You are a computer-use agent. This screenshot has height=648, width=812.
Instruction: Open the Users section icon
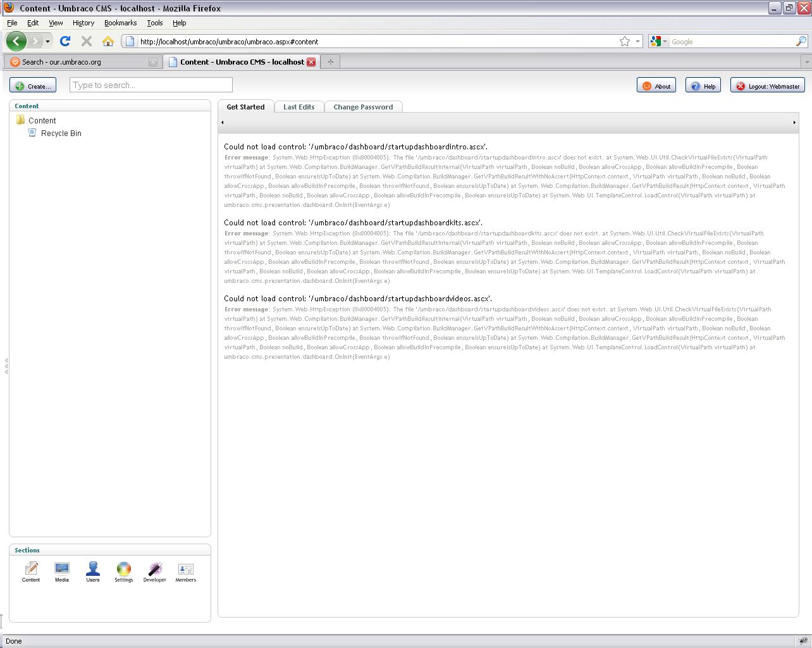point(93,571)
